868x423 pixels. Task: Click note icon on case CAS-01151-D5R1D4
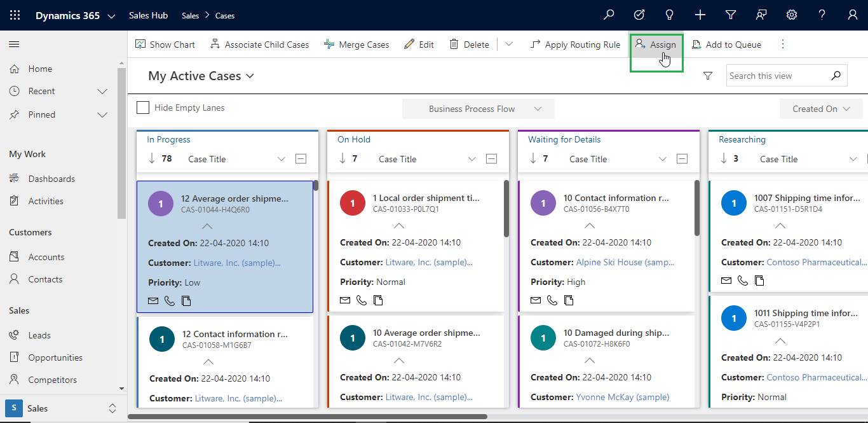[x=759, y=281]
